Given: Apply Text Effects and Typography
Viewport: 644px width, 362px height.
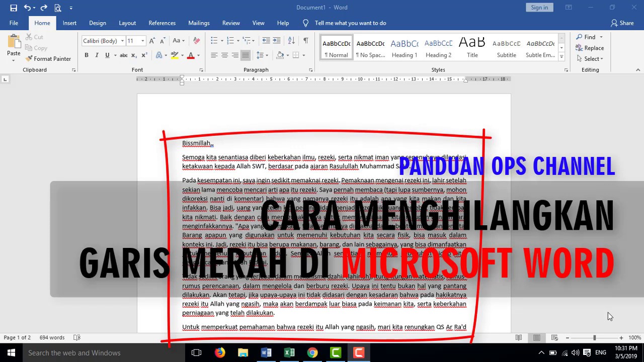Looking at the screenshot, I should pos(159,55).
